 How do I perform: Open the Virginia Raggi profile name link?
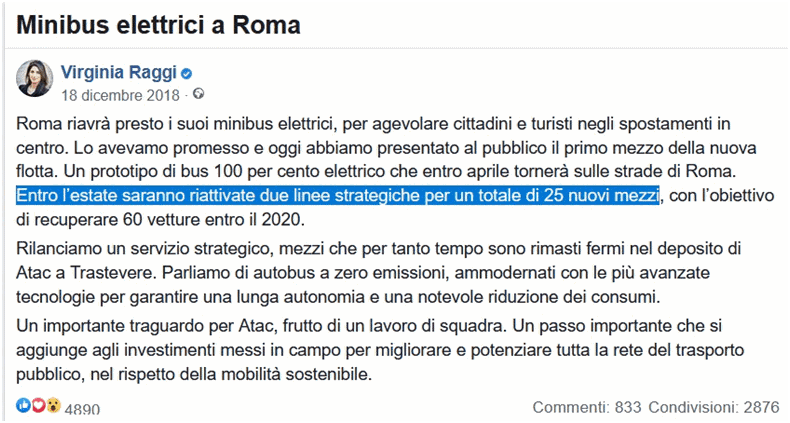pos(119,72)
